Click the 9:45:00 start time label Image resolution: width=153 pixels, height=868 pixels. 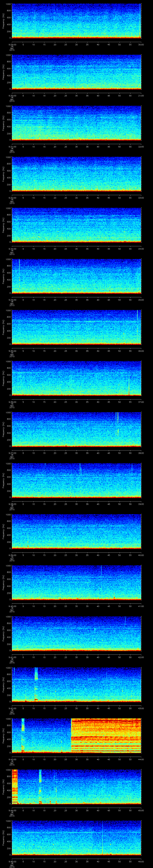(x=12, y=862)
